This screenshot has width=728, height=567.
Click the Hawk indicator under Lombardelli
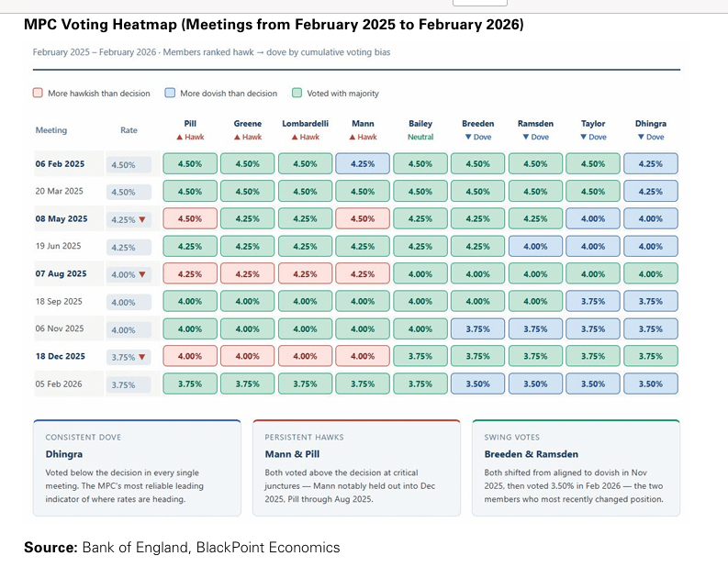305,137
